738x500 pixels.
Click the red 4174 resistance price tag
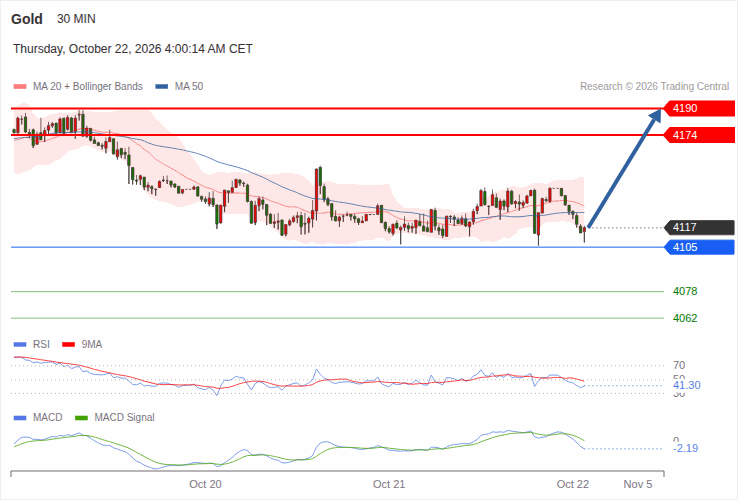pos(699,135)
